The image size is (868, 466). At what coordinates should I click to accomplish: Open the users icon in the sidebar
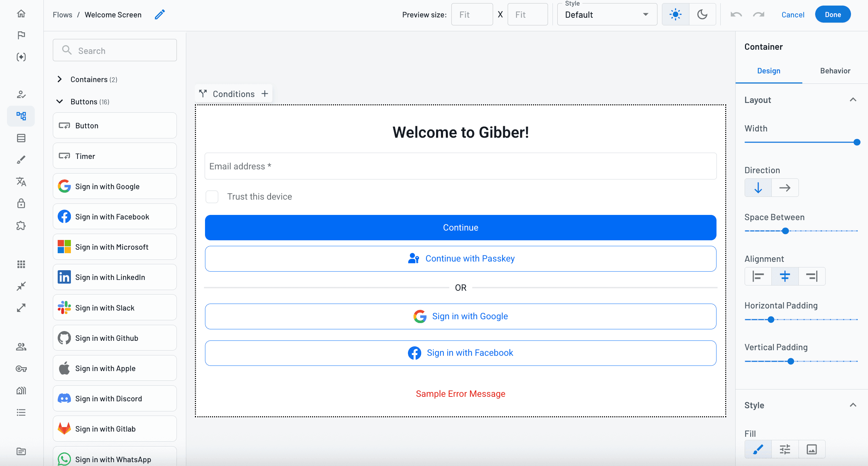coord(21,347)
